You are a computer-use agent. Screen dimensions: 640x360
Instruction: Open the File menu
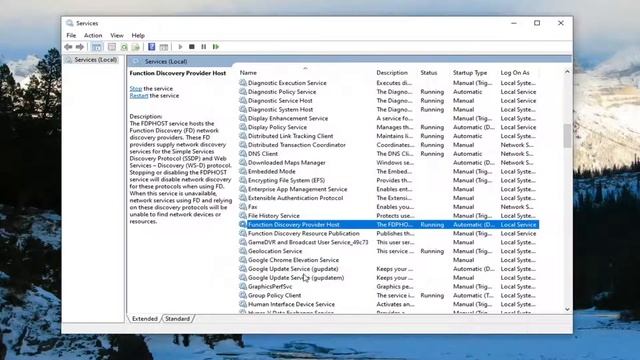pyautogui.click(x=71, y=36)
